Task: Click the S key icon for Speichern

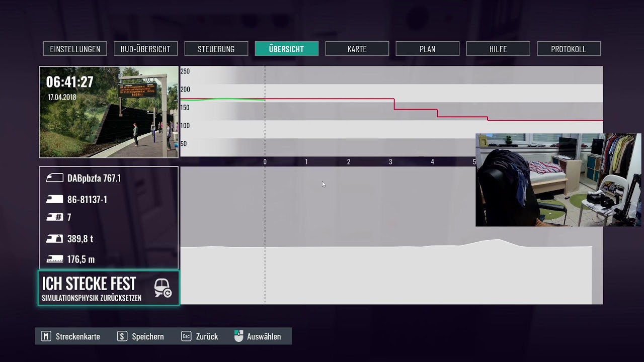Action: (122, 336)
